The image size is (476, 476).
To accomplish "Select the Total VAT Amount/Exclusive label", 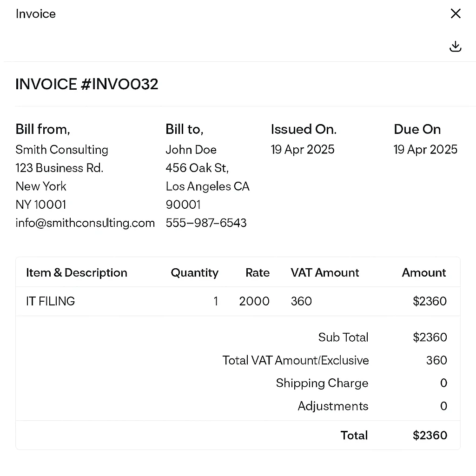I will tap(296, 360).
